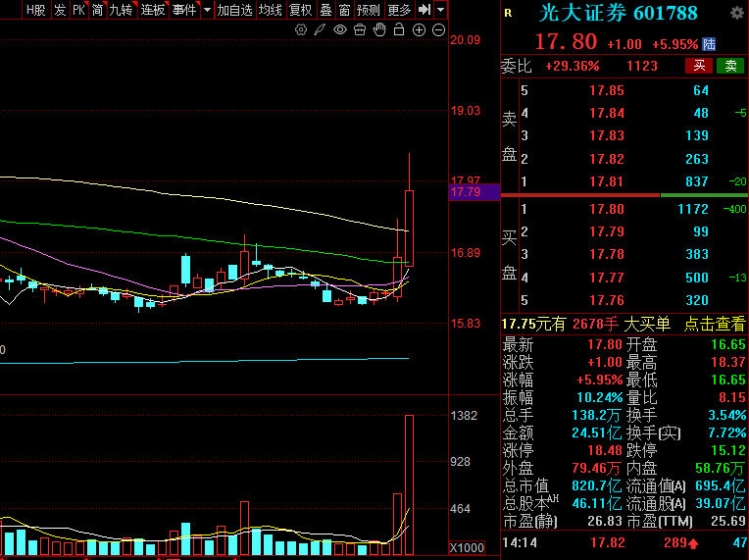The width and height of the screenshot is (749, 560).
Task: Click the R marker icon
Action: click(508, 14)
